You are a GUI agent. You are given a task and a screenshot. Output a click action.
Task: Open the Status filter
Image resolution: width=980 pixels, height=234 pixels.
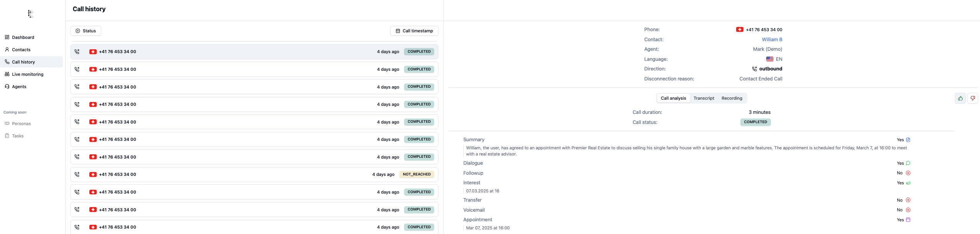(86, 31)
